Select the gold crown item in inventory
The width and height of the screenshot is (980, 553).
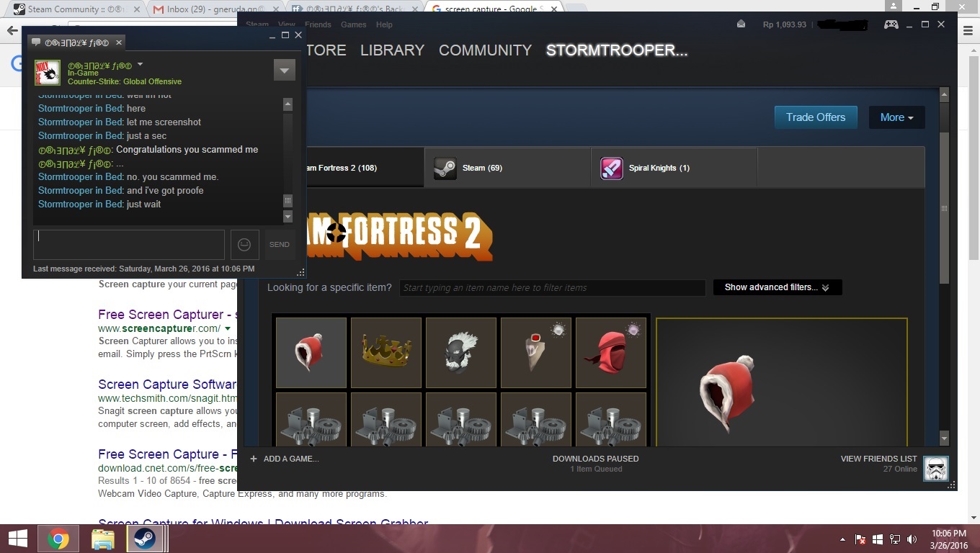click(x=386, y=353)
